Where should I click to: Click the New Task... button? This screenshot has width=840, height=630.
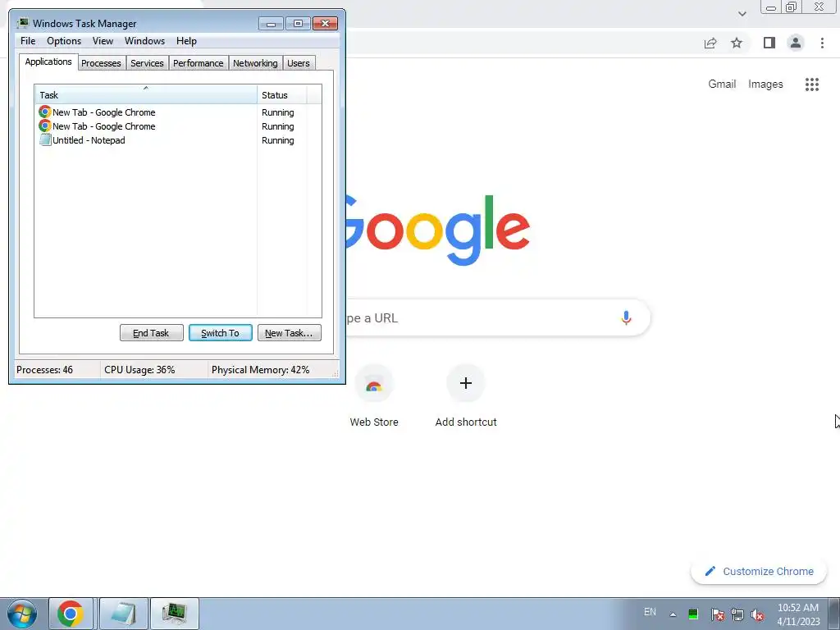[x=289, y=333]
